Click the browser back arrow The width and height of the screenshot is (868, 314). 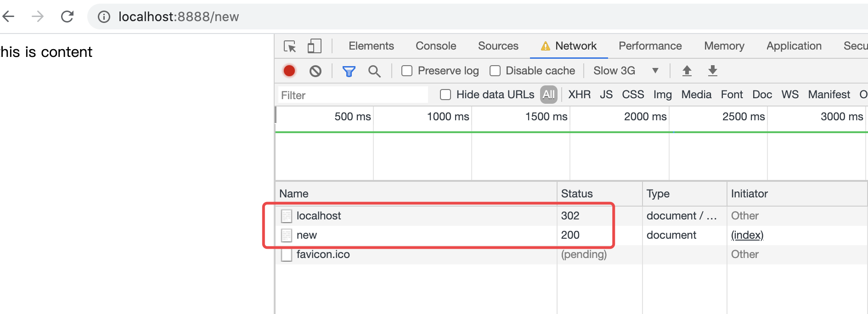coord(8,17)
